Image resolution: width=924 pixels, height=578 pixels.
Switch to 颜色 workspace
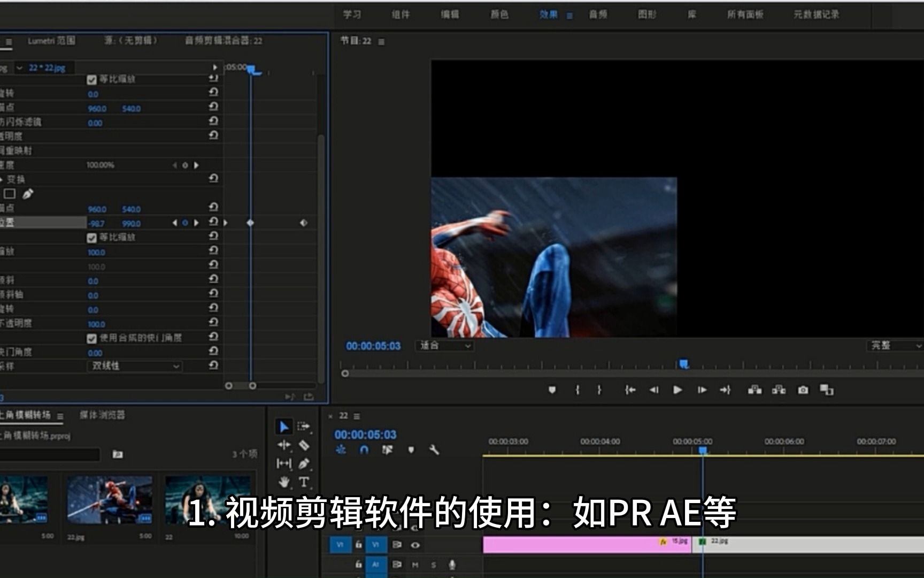pyautogui.click(x=499, y=14)
